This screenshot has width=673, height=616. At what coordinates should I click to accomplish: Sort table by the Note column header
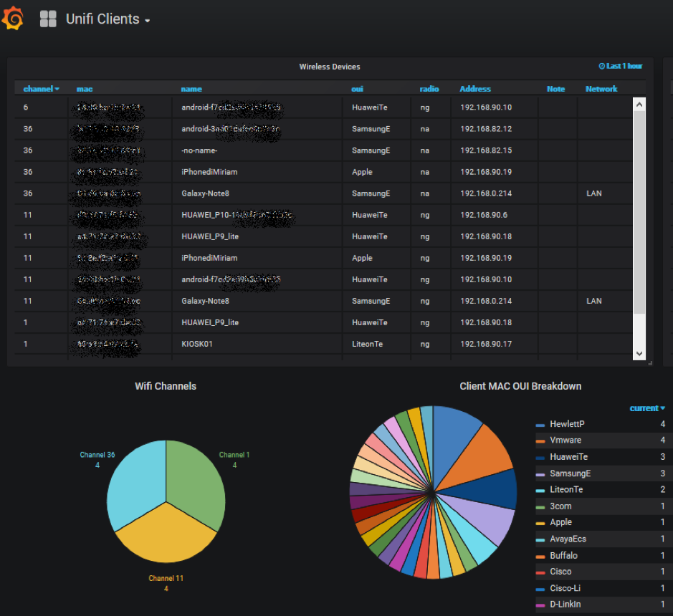click(556, 89)
